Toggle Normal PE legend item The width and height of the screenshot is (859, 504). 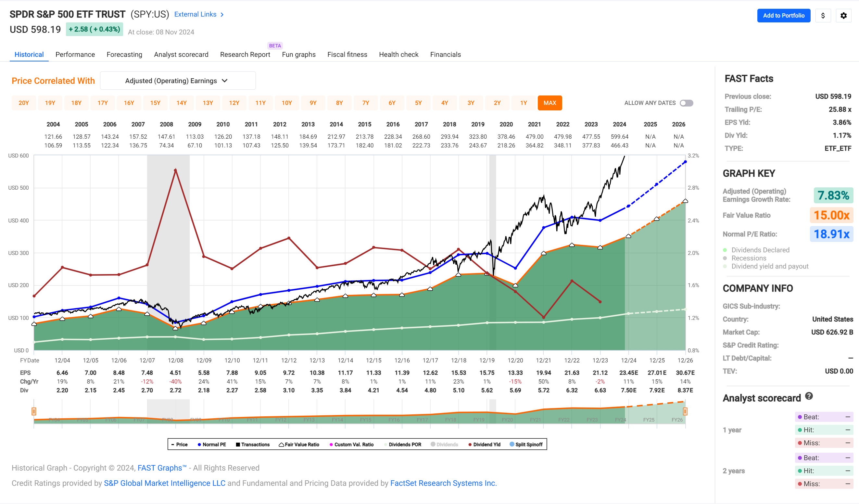(x=212, y=444)
